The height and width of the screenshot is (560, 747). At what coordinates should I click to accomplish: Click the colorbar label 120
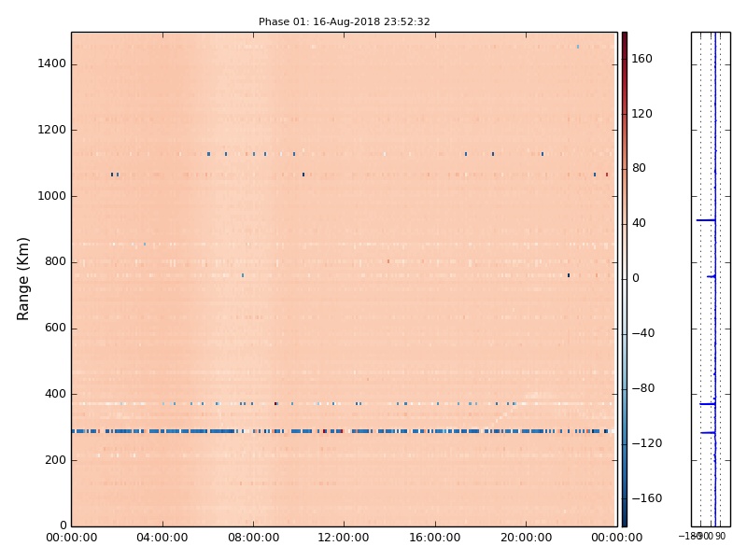pyautogui.click(x=641, y=114)
